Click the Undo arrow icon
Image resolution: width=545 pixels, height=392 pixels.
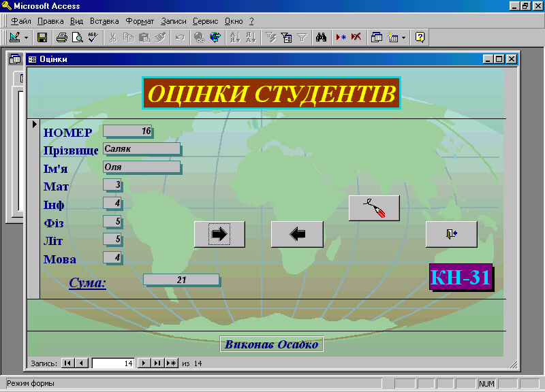[x=180, y=37]
